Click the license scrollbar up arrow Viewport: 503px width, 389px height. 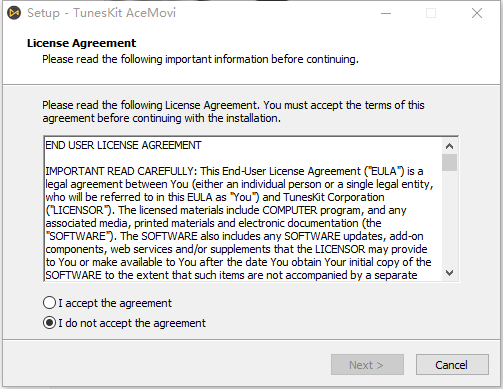coord(449,146)
